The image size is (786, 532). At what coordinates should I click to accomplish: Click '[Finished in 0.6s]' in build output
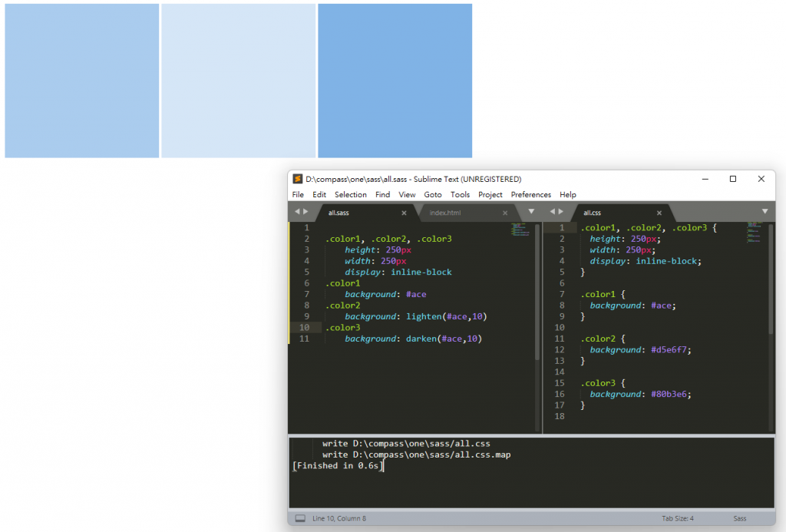(x=338, y=466)
